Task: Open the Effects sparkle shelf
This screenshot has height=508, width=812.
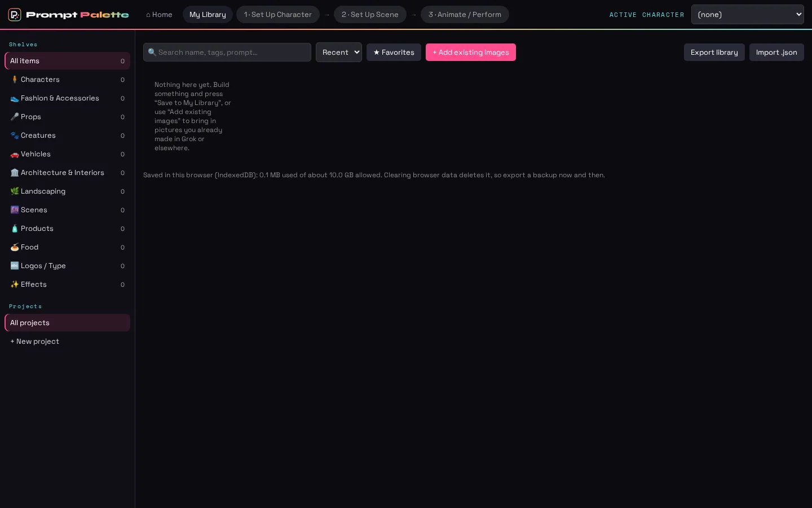Action: (67, 284)
